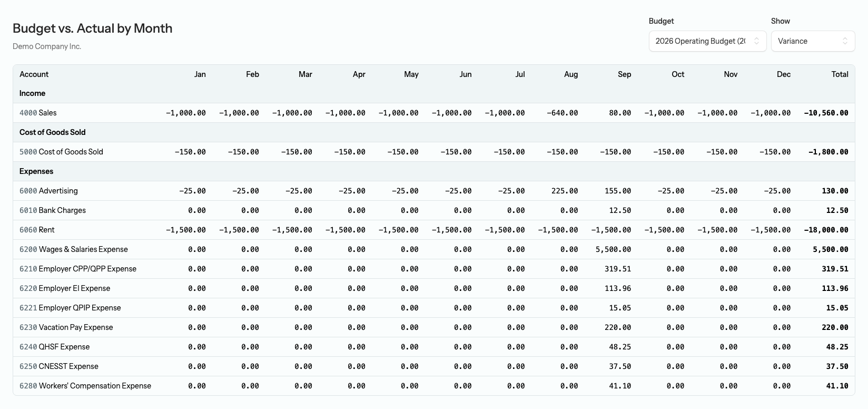Click Employer QPIP total value 15.05
Image resolution: width=868 pixels, height=409 pixels.
tap(837, 308)
